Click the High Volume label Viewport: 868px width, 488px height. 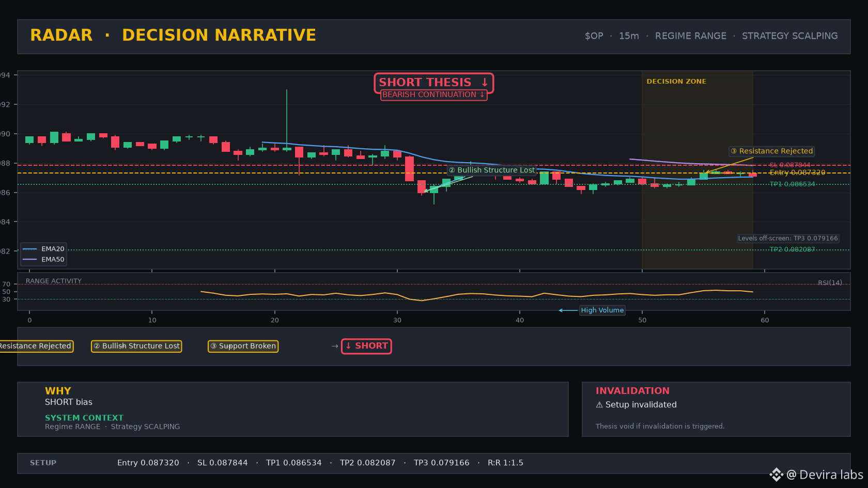tap(602, 310)
